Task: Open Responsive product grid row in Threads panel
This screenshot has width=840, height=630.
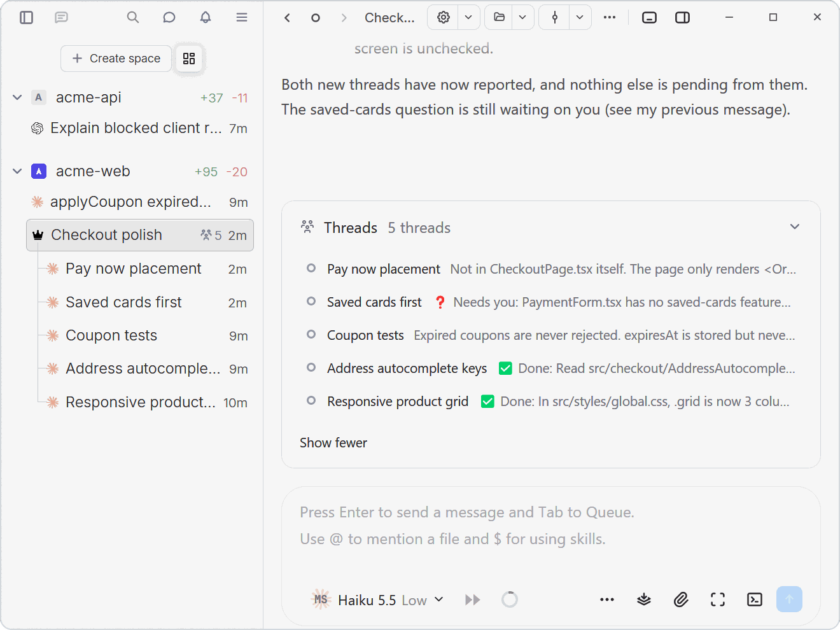Action: (x=551, y=402)
